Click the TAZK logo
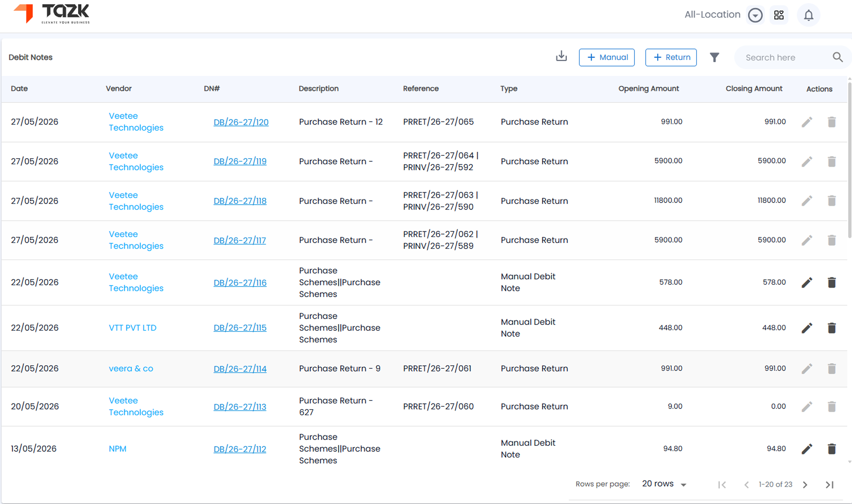852x504 pixels. (x=52, y=13)
